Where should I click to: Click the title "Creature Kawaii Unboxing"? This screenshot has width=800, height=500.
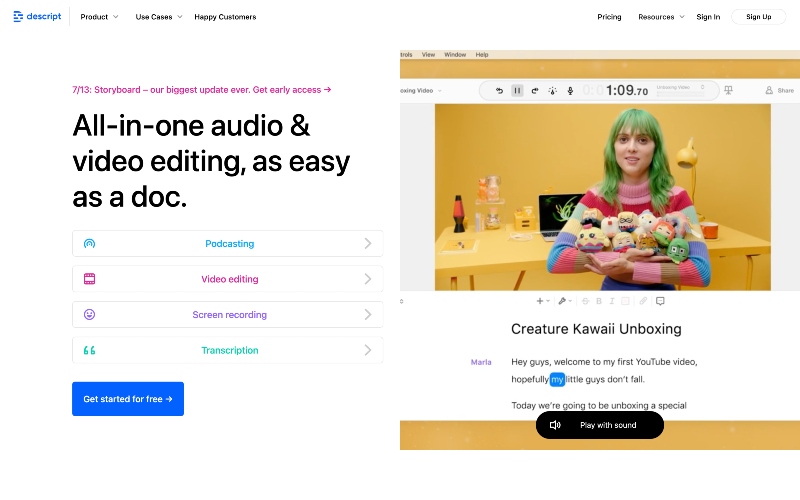pyautogui.click(x=596, y=329)
